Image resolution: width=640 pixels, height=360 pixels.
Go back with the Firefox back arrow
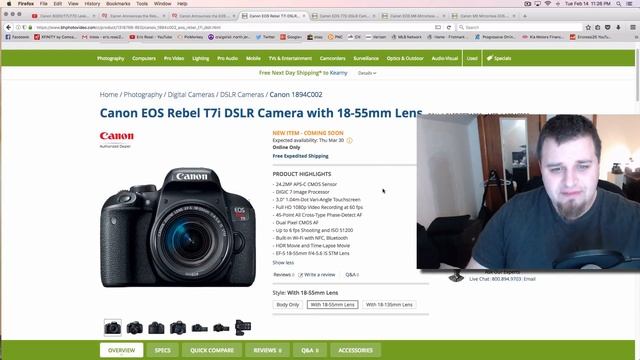(9, 27)
